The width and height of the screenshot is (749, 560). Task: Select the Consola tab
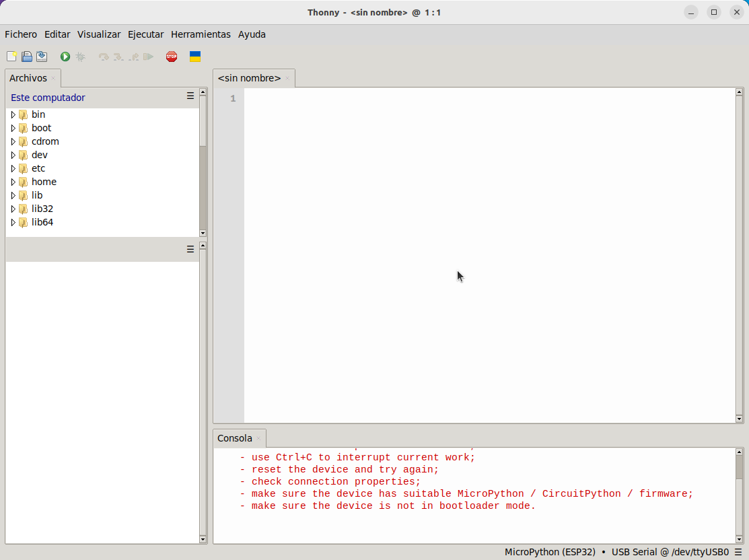pos(235,438)
